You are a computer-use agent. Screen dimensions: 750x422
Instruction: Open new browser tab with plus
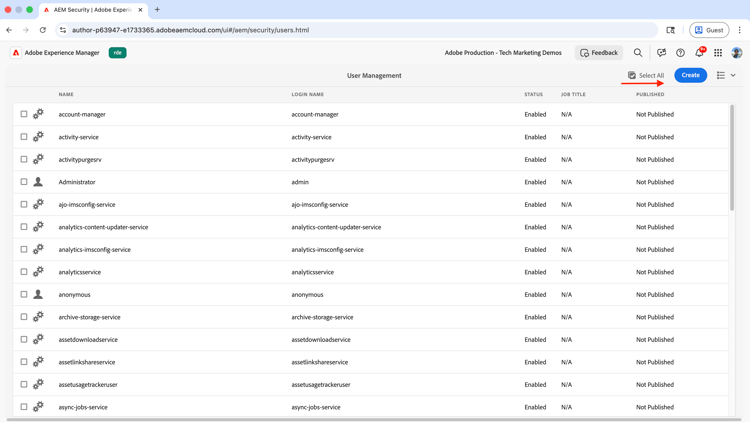(x=157, y=10)
